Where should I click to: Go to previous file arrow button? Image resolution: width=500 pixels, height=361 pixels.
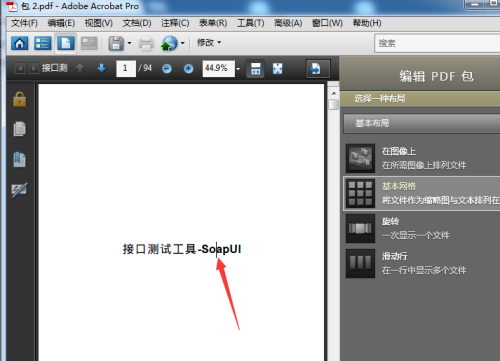20,68
